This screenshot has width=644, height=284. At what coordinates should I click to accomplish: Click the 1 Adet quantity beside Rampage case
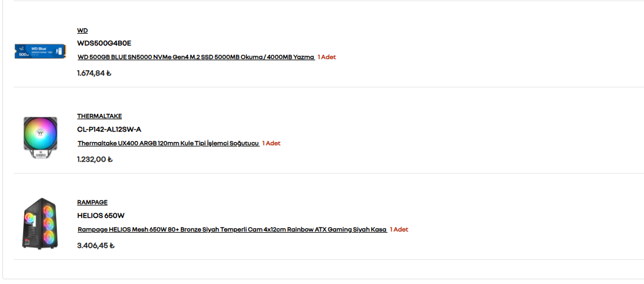coord(399,230)
